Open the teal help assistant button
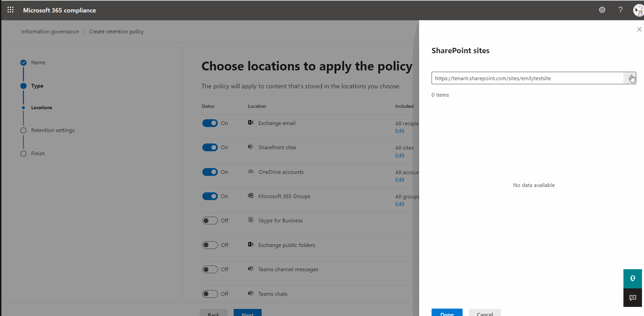The image size is (644, 316). (x=633, y=279)
